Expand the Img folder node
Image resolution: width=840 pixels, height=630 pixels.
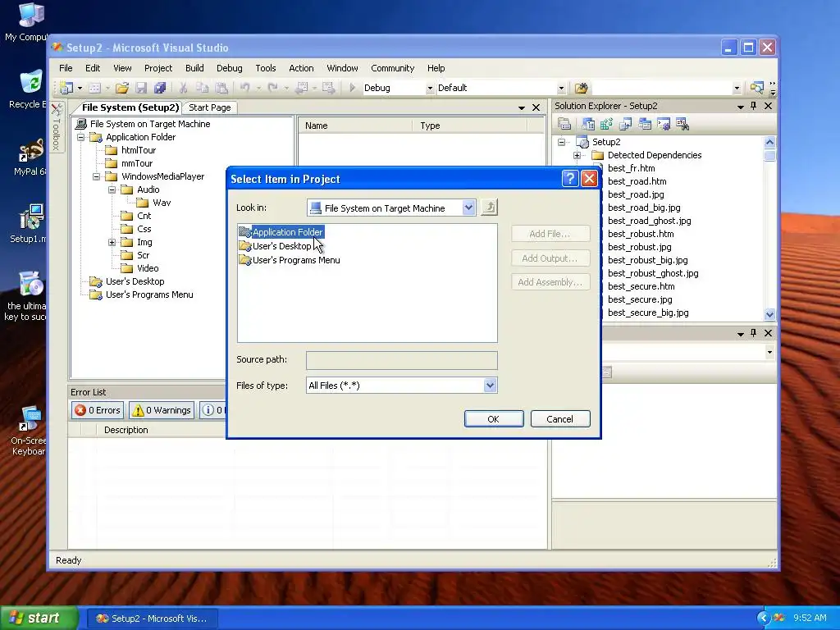(112, 242)
